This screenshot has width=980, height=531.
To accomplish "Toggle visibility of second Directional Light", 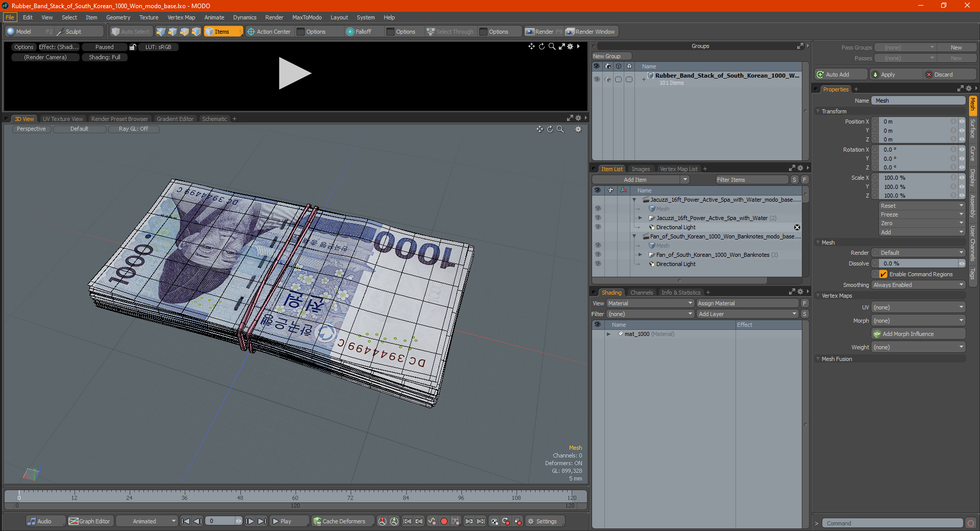I will [x=598, y=264].
